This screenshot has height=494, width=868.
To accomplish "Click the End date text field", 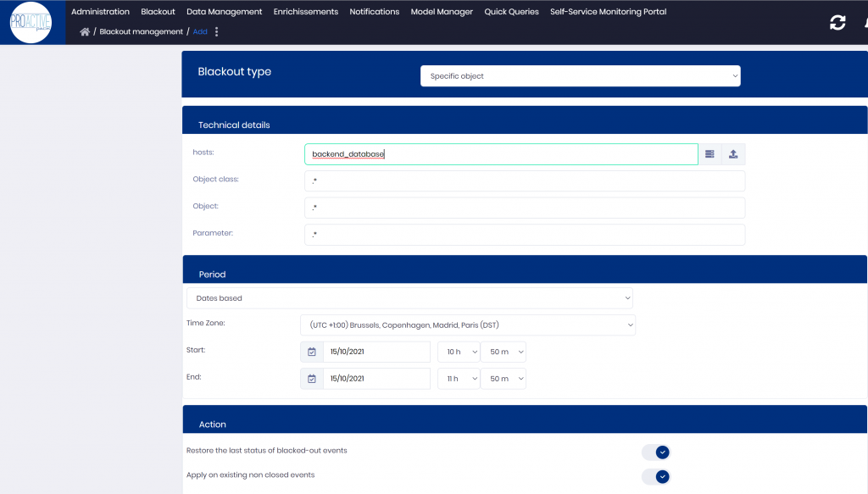I will coord(376,379).
